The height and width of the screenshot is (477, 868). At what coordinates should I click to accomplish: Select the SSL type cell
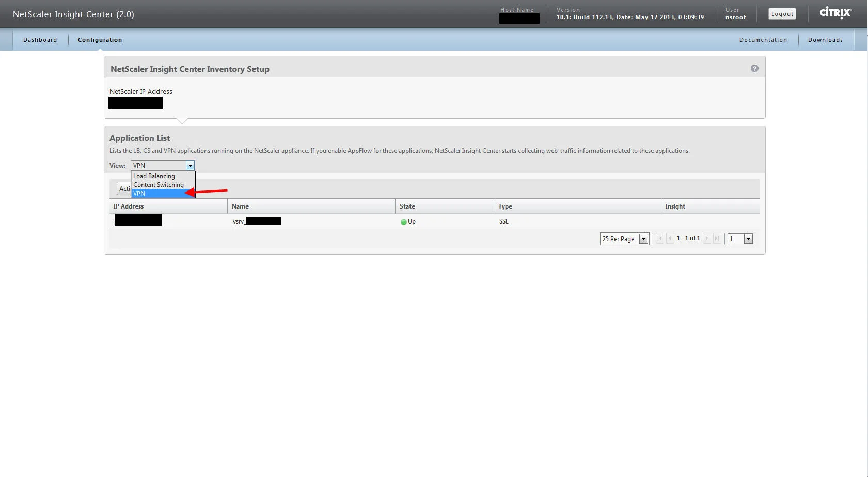tap(504, 221)
